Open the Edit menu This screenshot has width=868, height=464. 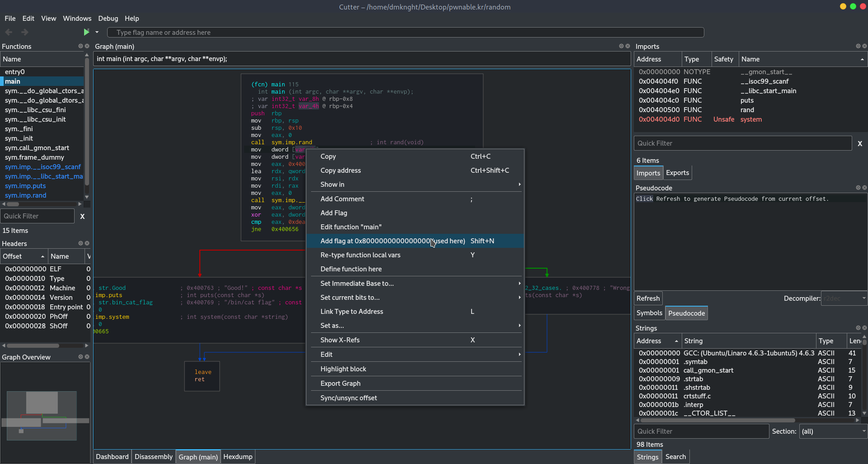pyautogui.click(x=28, y=19)
